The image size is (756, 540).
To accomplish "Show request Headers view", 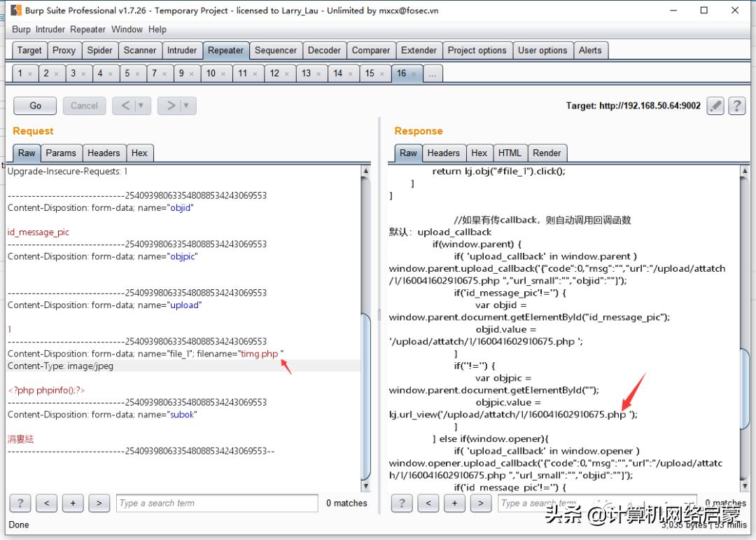I will coord(104,153).
